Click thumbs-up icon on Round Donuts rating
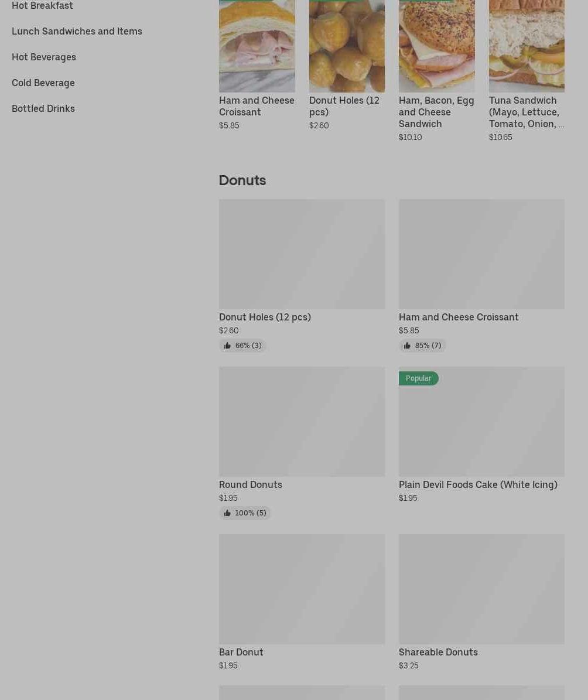This screenshot has height=700, width=588. pos(227,513)
